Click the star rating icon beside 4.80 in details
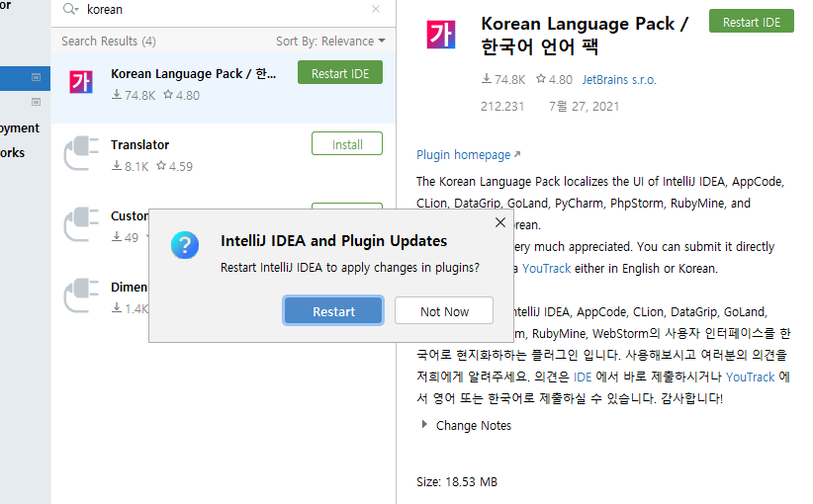The image size is (813, 504). click(x=541, y=79)
